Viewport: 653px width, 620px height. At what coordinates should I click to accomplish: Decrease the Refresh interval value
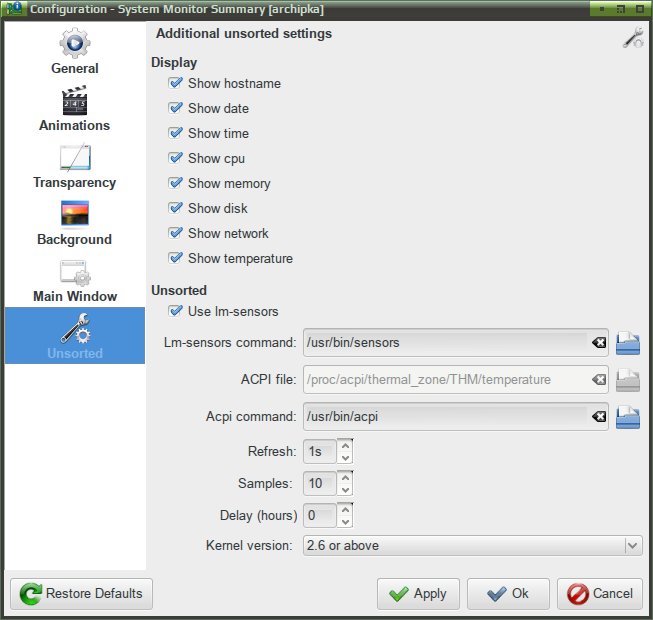click(x=345, y=458)
